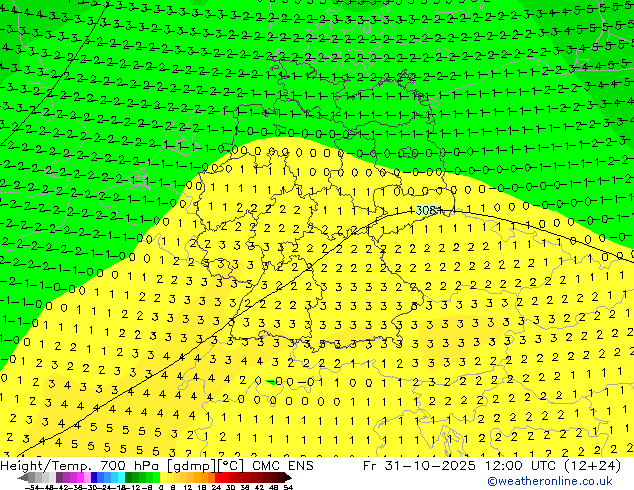
Task: Click the '[gdmp]' unit label
Action: [x=191, y=466]
